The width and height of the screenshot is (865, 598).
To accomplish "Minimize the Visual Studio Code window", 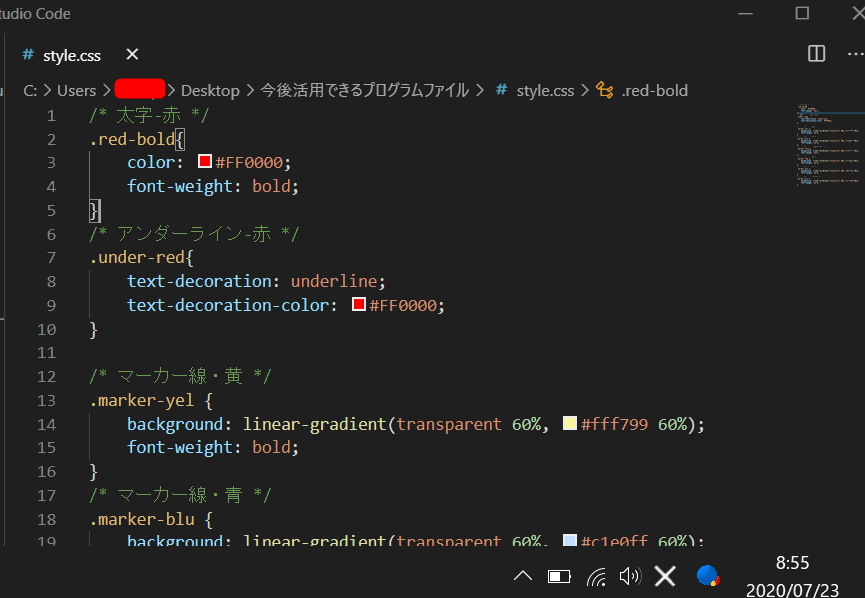I will pos(745,13).
